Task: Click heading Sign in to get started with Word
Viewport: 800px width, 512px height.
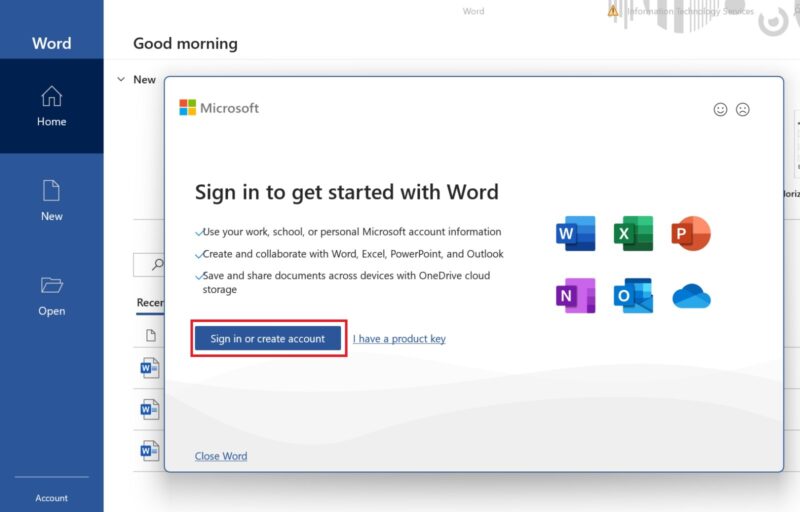Action: 347,192
